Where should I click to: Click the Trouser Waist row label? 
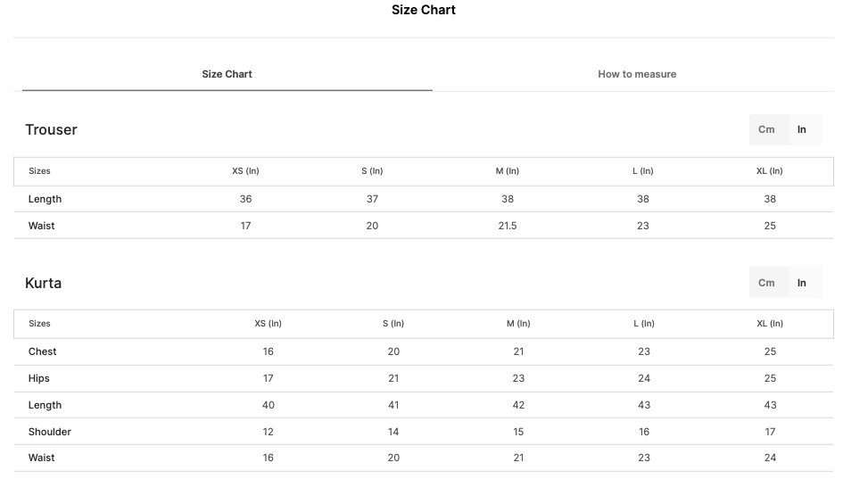(x=41, y=226)
